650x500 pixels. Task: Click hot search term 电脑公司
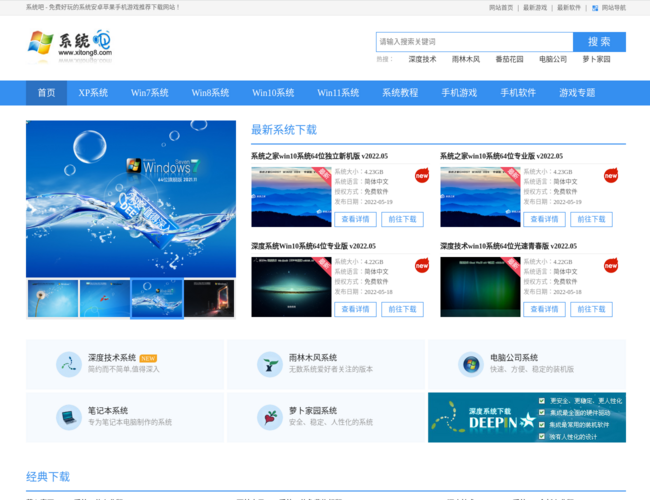point(553,59)
